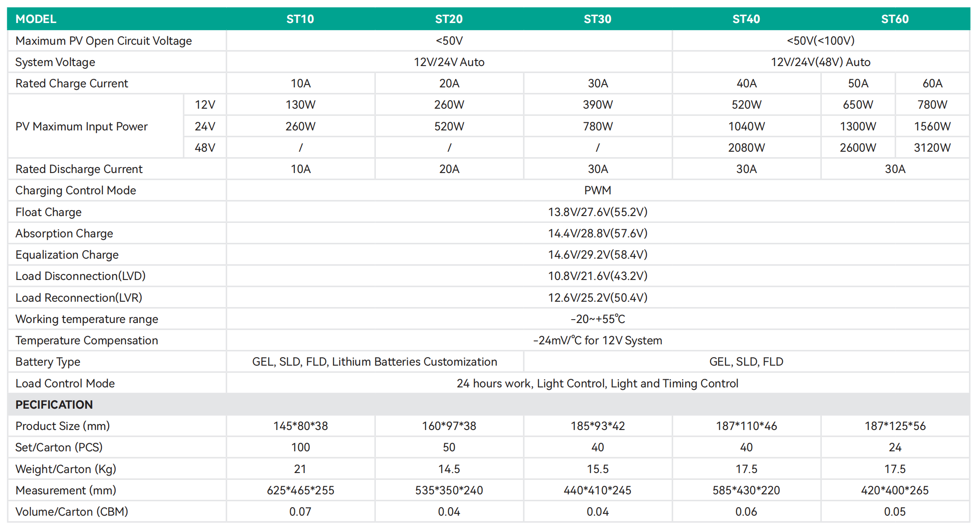Screen dimensions: 980x531
Task: Click the 0.07 volume per carton cell
Action: (300, 512)
